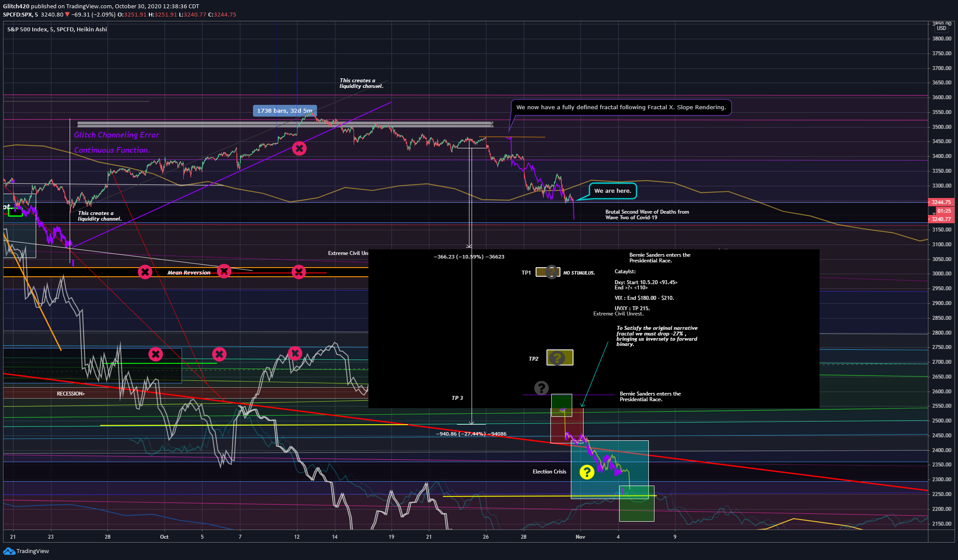Image resolution: width=958 pixels, height=560 pixels.
Task: Click the 2500.00 price axis label
Action: pyautogui.click(x=941, y=420)
